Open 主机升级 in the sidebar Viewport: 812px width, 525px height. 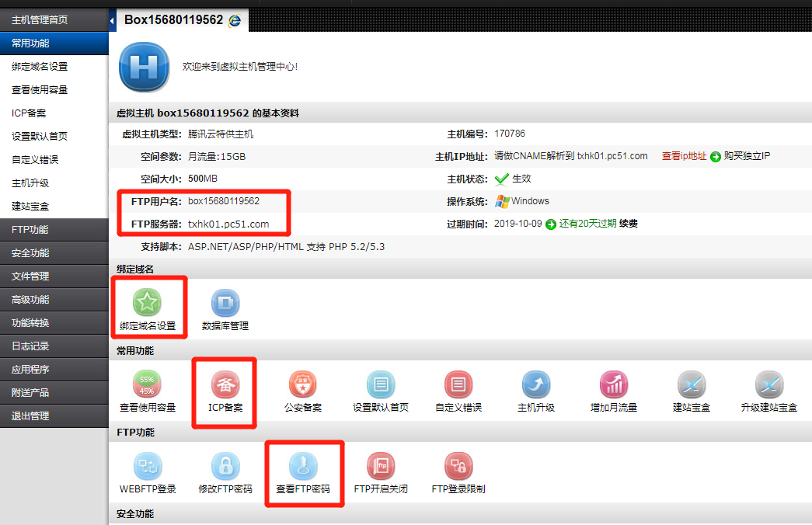[30, 183]
